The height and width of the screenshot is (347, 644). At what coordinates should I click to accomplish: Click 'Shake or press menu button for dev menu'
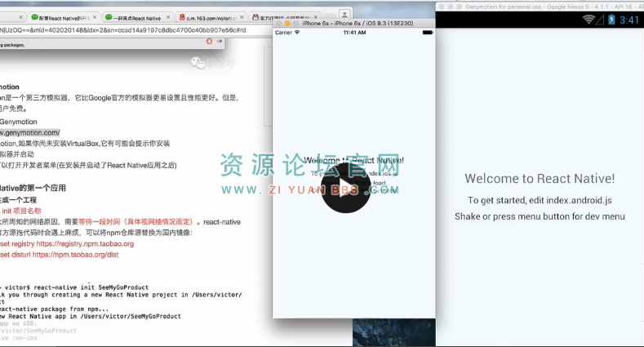click(x=540, y=216)
